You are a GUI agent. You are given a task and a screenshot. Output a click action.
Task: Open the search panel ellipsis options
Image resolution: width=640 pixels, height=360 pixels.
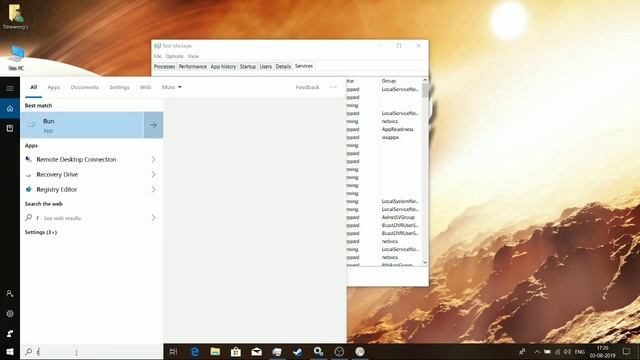point(333,87)
